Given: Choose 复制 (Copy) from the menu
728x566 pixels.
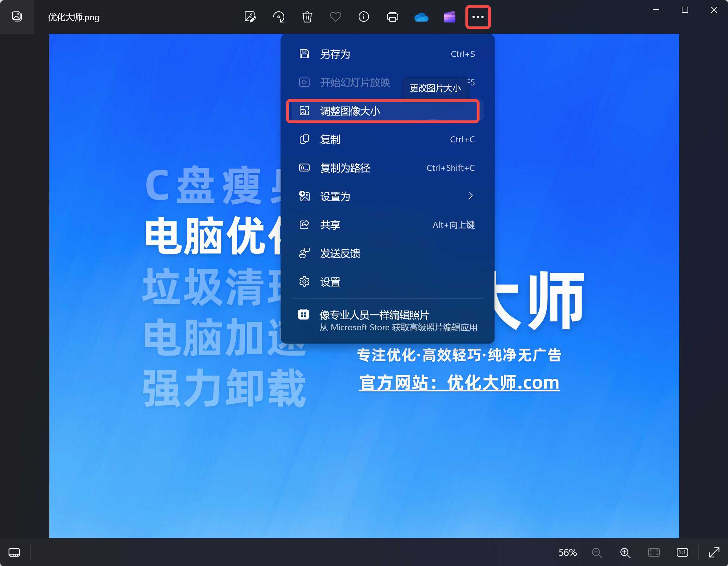Looking at the screenshot, I should [387, 140].
